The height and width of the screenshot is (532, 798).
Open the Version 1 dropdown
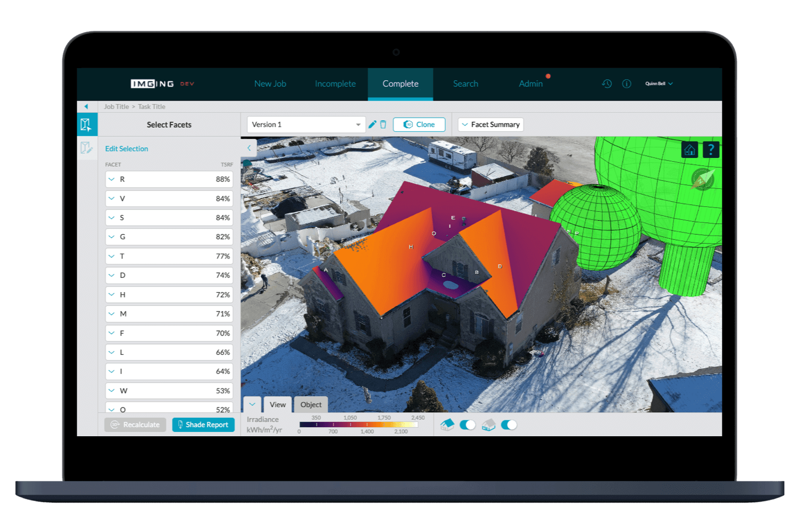pos(306,124)
